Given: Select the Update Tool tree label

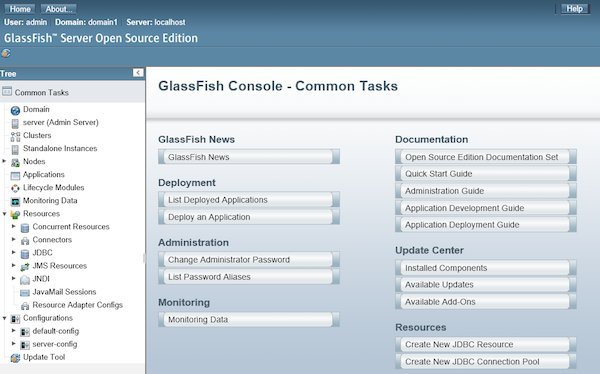Looking at the screenshot, I should tap(44, 357).
